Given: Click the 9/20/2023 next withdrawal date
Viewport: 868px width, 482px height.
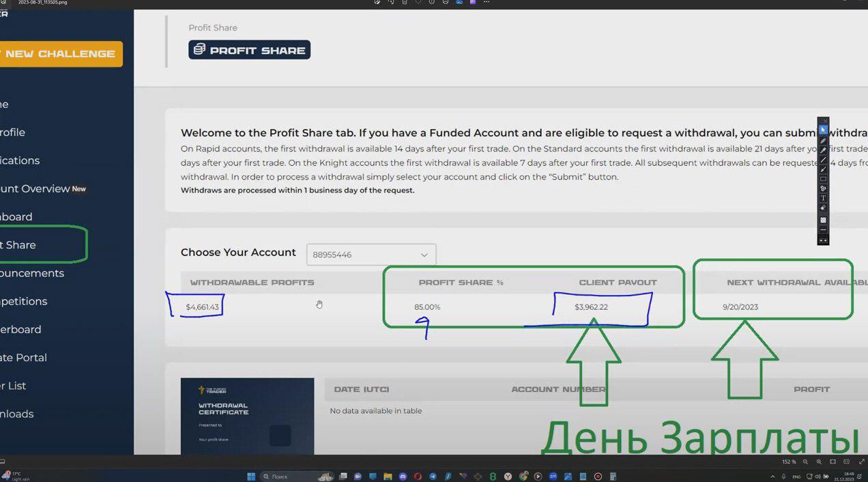Looking at the screenshot, I should 740,307.
